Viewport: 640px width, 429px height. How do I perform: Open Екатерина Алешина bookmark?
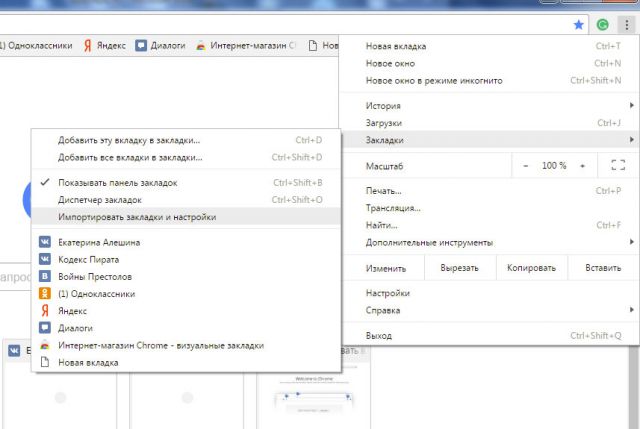(x=186, y=242)
